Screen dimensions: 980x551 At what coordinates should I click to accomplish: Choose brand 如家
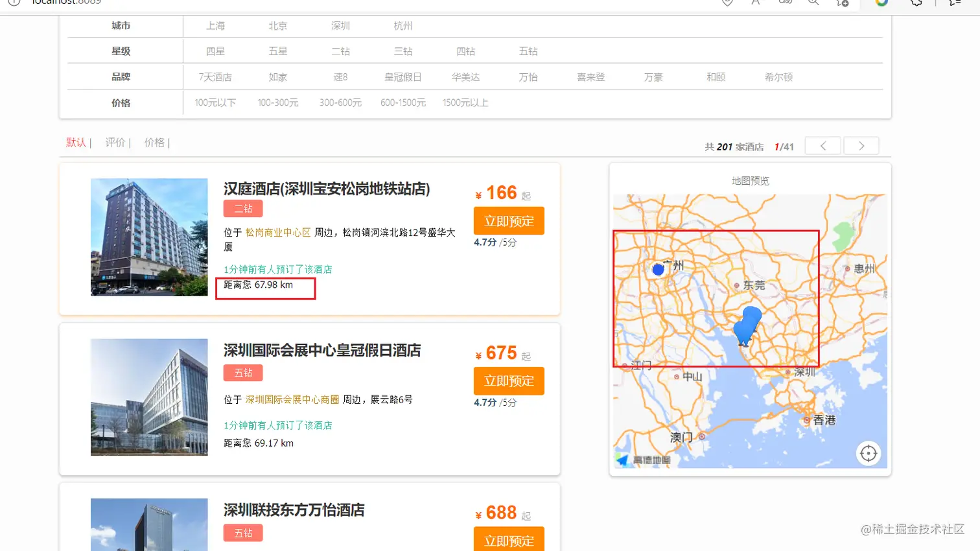pyautogui.click(x=277, y=77)
